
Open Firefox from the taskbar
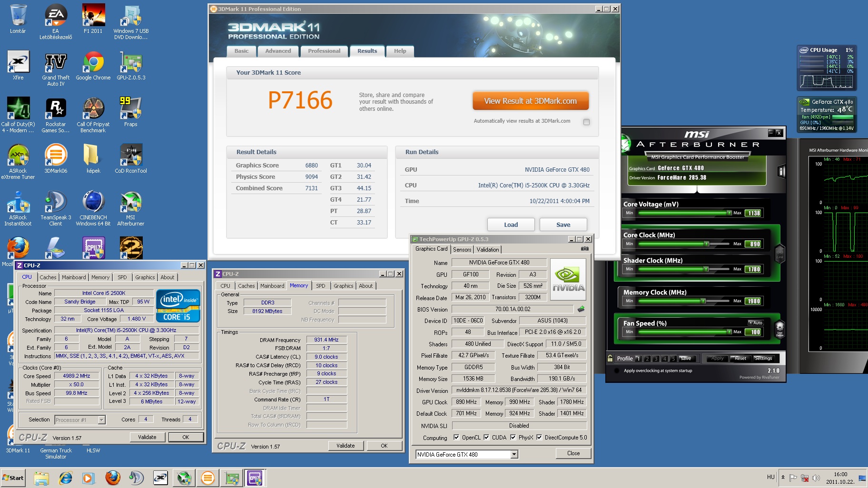point(113,478)
